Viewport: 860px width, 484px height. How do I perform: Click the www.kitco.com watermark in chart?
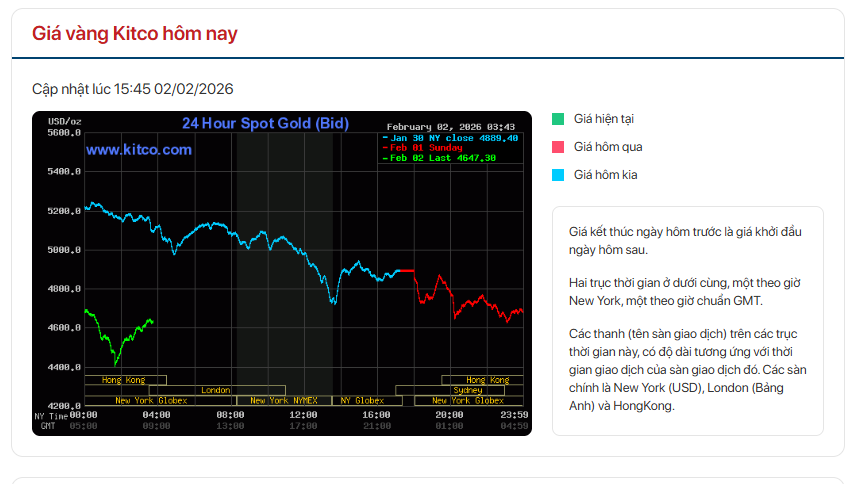coord(138,150)
